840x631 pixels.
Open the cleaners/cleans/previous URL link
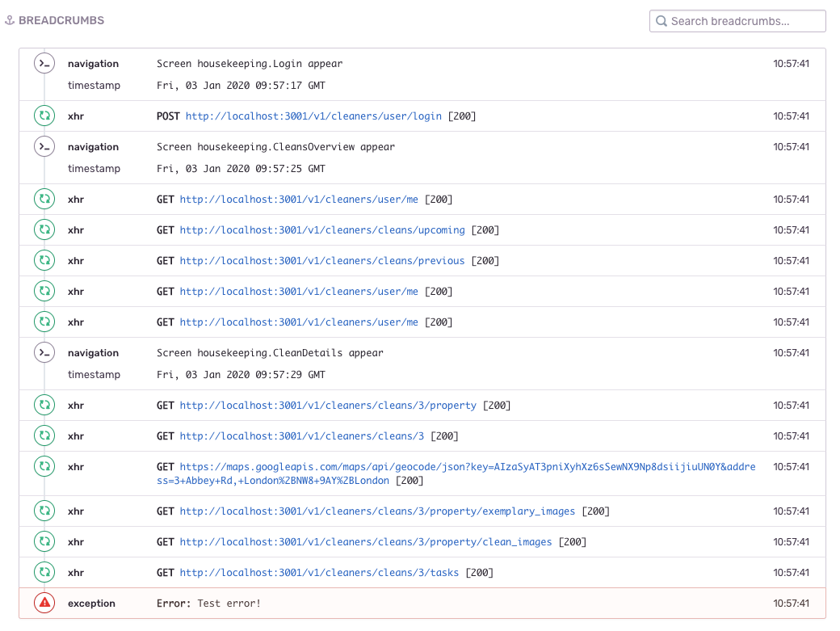(x=322, y=261)
